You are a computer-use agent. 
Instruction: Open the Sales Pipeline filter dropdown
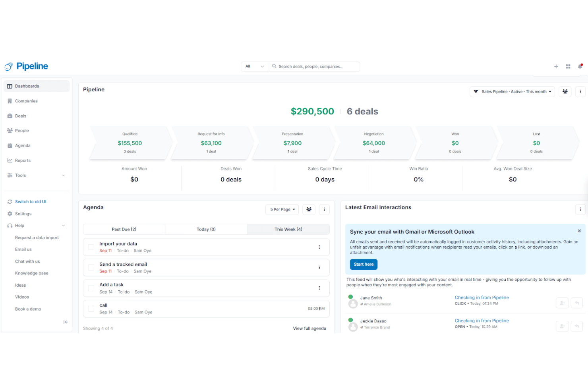click(x=512, y=91)
